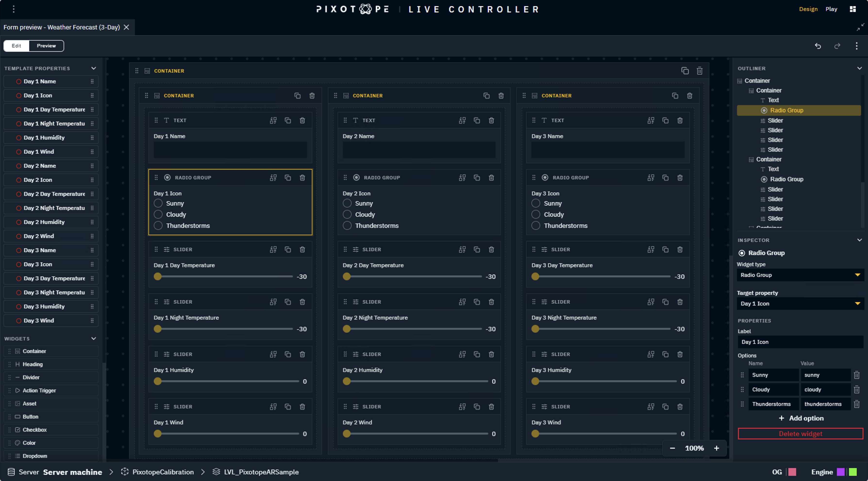Open the form toolbar three-dot menu

coord(857,46)
